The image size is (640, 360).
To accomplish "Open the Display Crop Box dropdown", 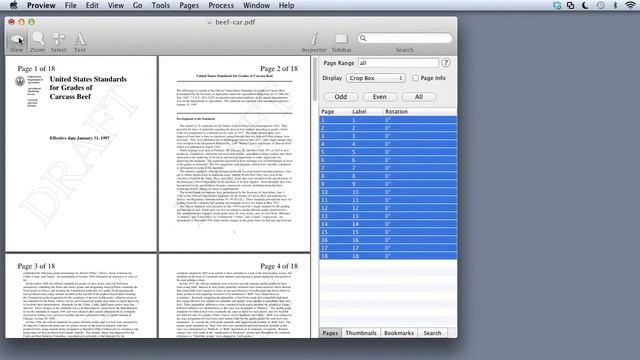I will click(376, 78).
